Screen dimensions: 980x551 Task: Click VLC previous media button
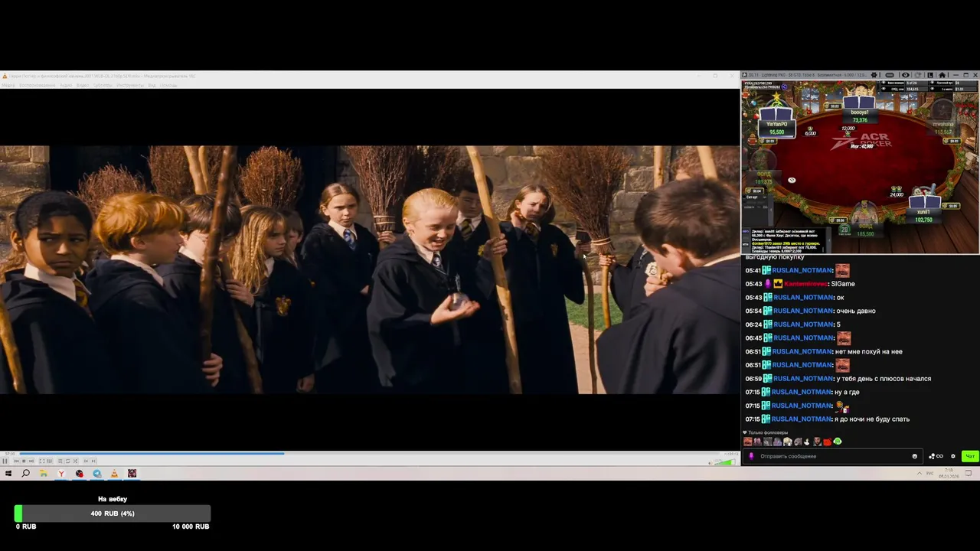pos(16,461)
